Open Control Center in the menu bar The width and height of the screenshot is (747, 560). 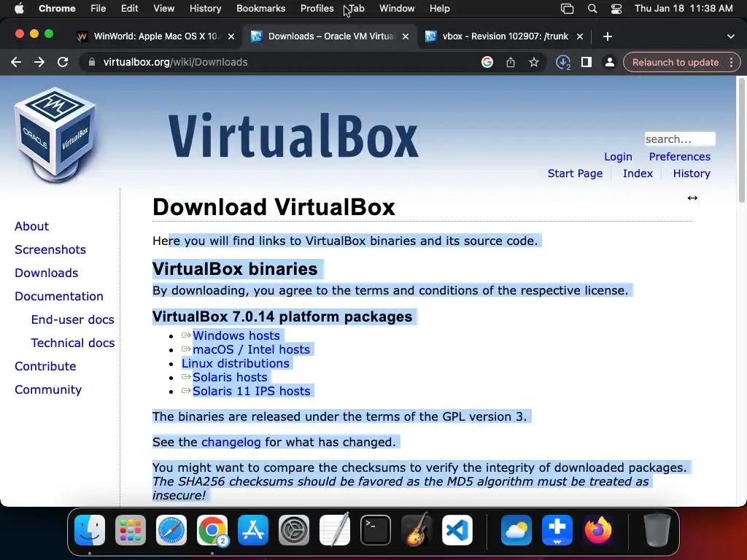(616, 9)
